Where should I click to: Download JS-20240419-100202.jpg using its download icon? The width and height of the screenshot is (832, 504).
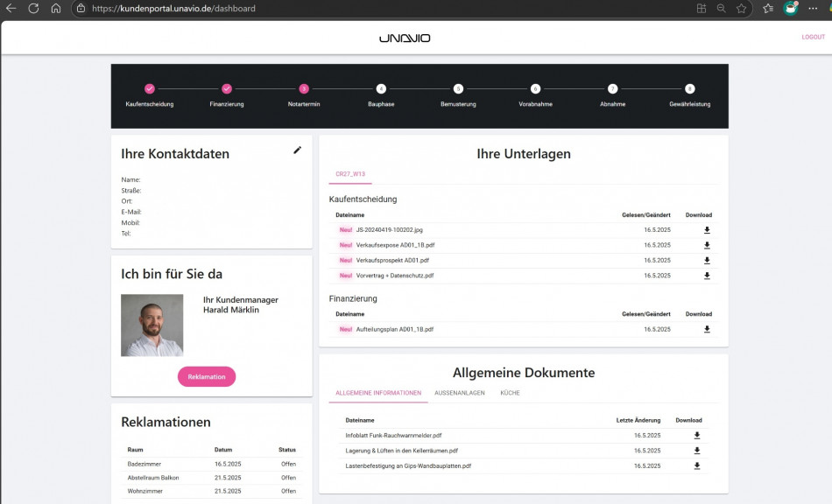(707, 230)
